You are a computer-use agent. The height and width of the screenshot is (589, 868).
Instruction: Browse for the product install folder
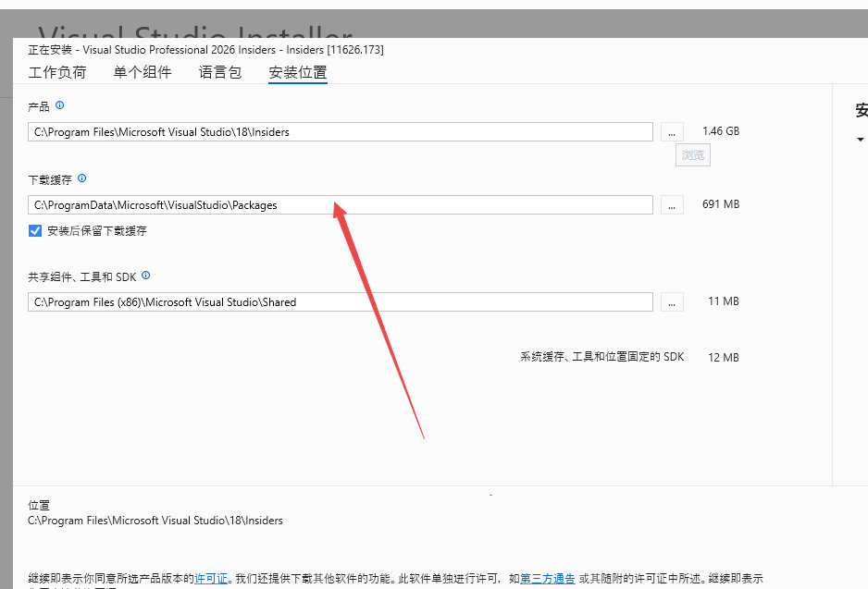point(672,131)
